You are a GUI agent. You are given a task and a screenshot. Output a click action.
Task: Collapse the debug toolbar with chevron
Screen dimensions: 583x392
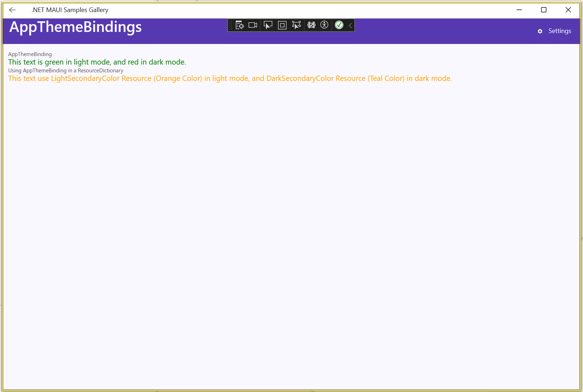(x=350, y=25)
